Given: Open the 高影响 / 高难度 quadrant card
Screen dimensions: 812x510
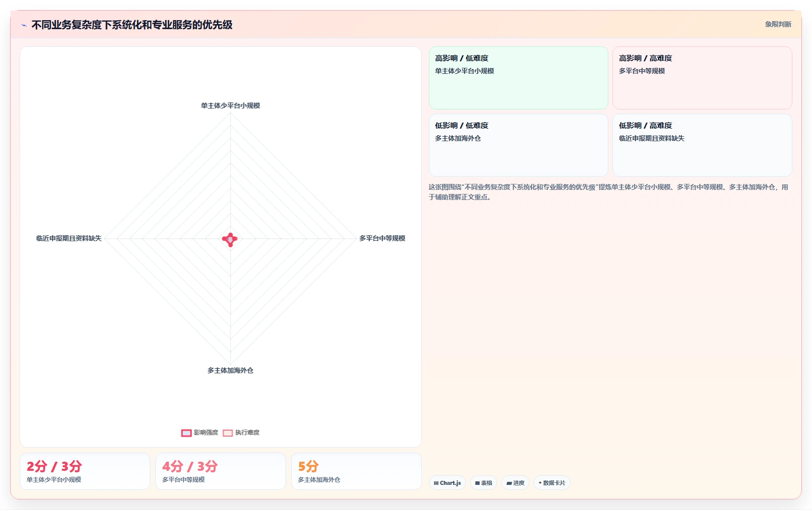Looking at the screenshot, I should tap(702, 78).
